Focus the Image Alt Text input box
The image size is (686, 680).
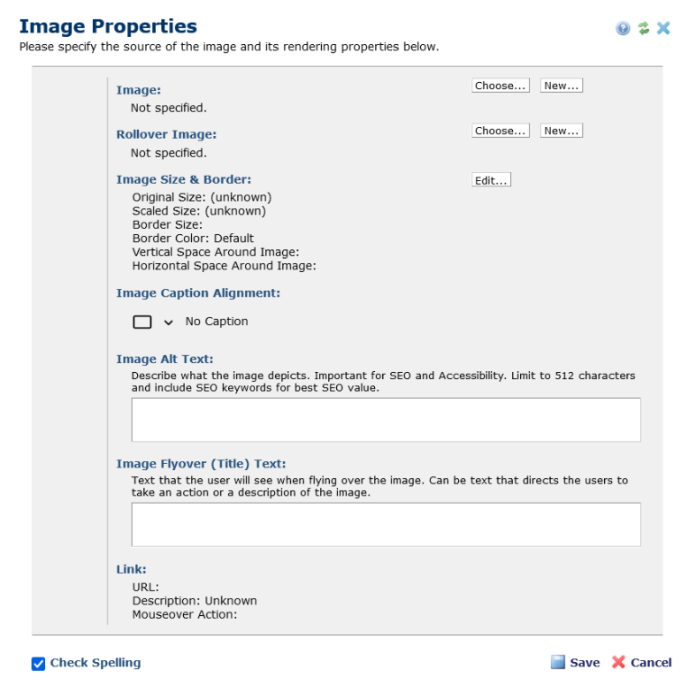(x=386, y=420)
